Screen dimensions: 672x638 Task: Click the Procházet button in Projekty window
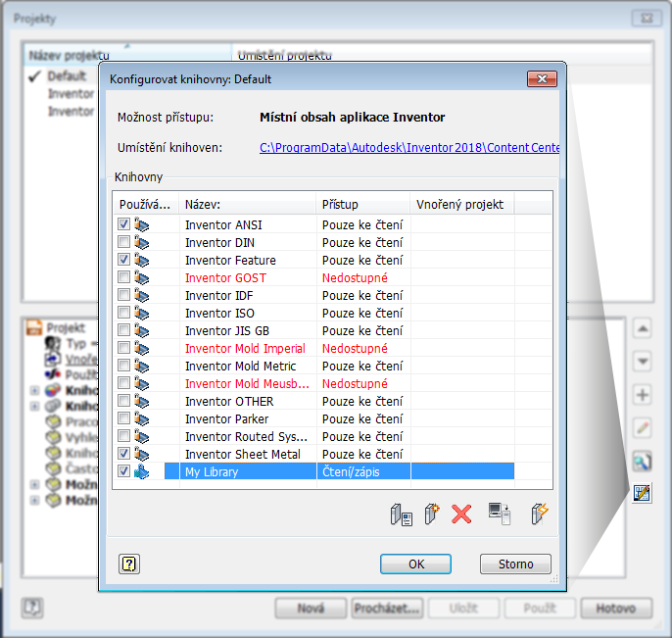pos(387,608)
